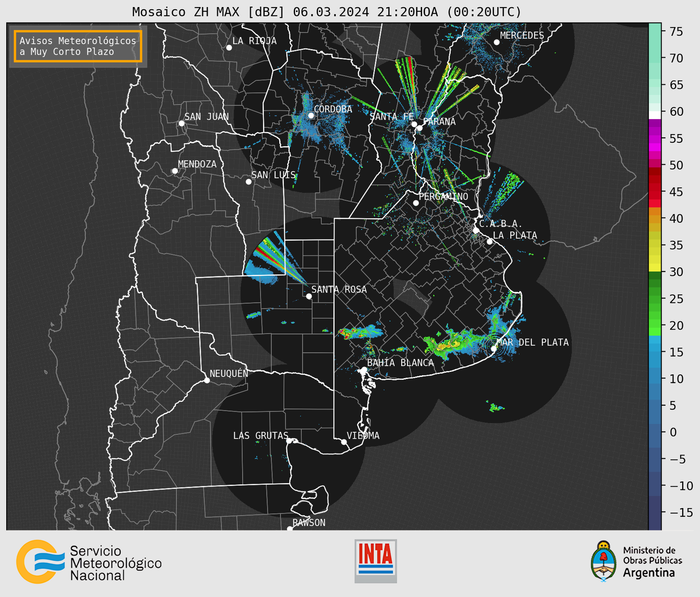Click the Las Grutas city marker dot
Viewport: 700px width, 597px height.
tap(289, 441)
